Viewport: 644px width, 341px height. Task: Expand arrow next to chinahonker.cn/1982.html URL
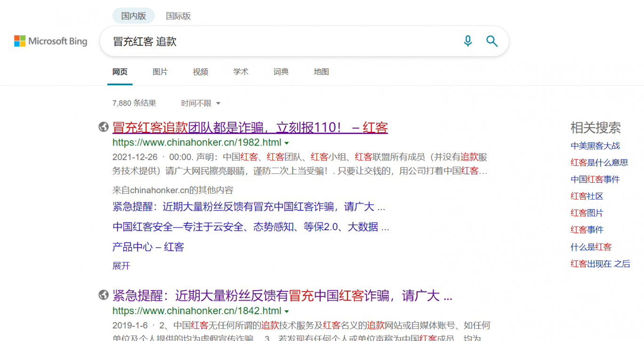287,143
